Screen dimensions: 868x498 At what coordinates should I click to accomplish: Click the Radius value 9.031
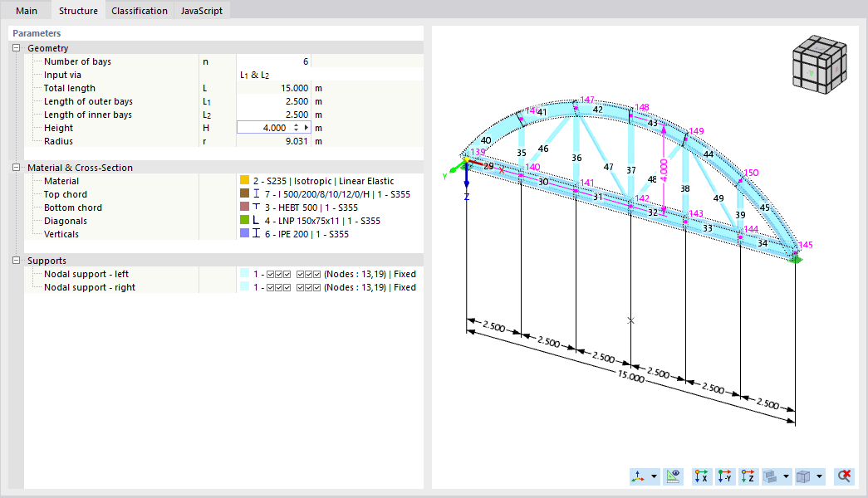pyautogui.click(x=273, y=141)
